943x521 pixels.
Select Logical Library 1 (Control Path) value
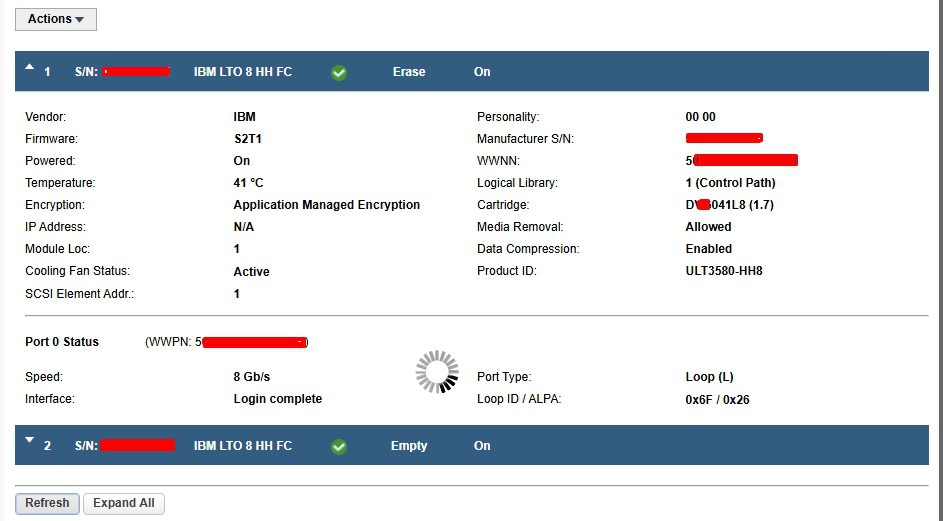click(x=730, y=183)
